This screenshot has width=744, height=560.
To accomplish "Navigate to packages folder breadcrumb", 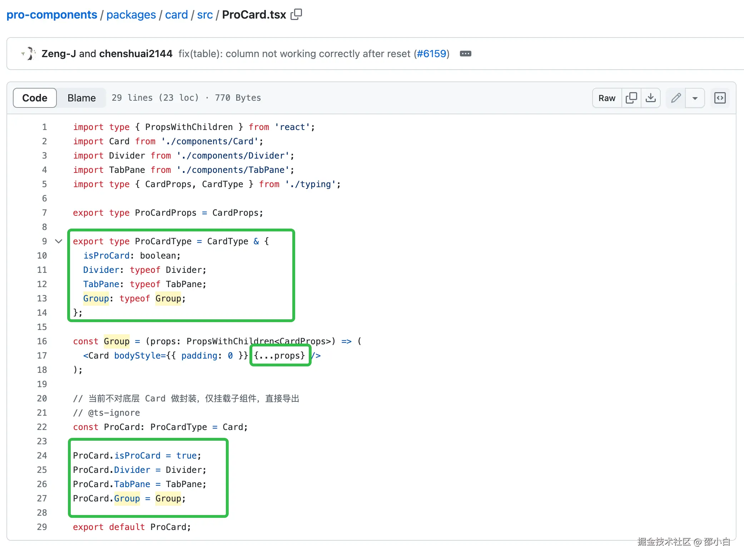I will [131, 15].
